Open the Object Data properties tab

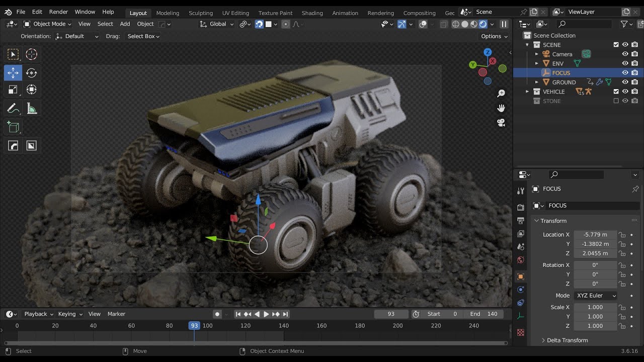pos(521,316)
